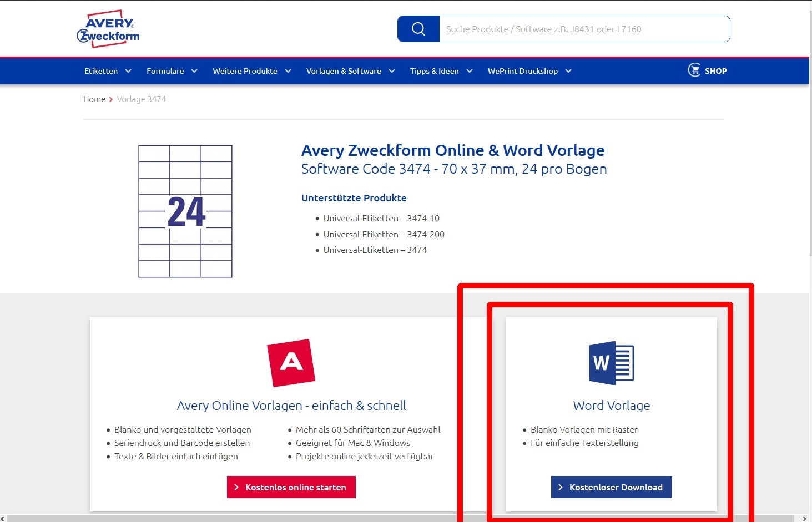Expand the Etiketten menu chevron
Screen dimensions: 812x522
tap(128, 71)
